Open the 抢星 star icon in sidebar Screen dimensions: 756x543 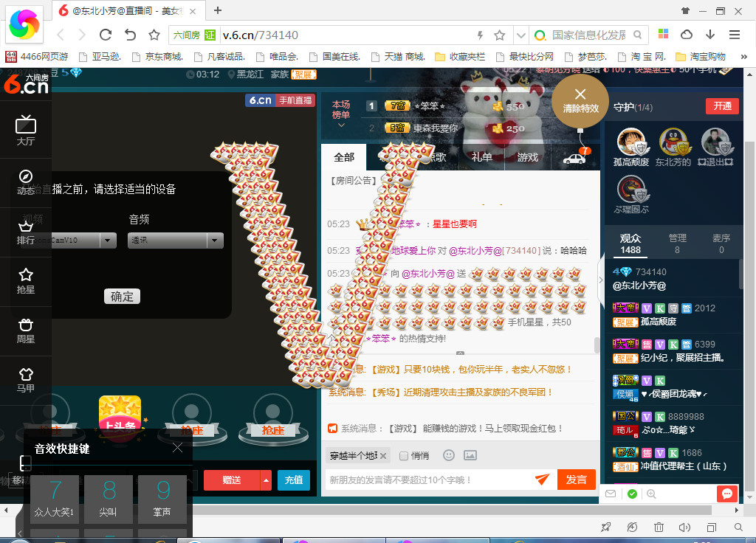[x=26, y=281]
